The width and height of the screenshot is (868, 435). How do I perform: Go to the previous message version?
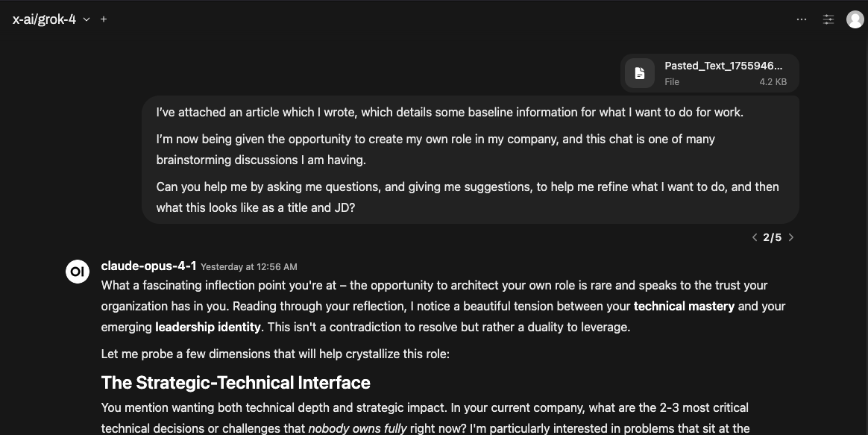pyautogui.click(x=755, y=237)
